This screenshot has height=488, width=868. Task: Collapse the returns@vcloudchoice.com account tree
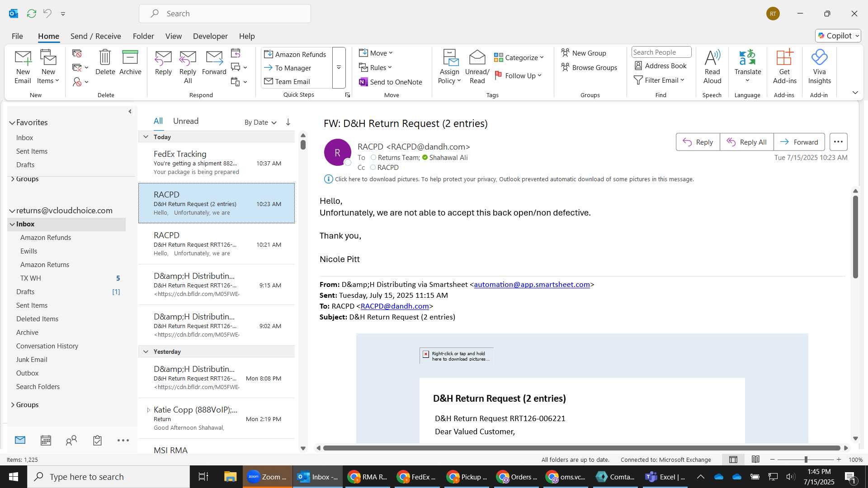[x=12, y=211]
